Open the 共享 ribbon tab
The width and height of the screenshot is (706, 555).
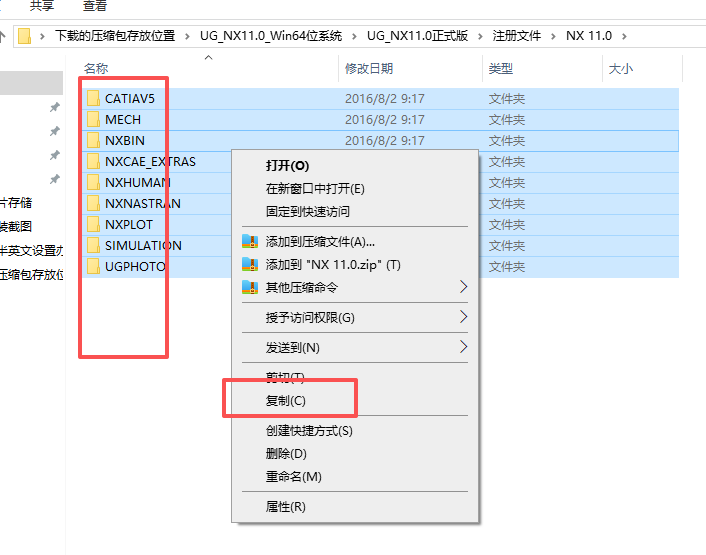(41, 6)
